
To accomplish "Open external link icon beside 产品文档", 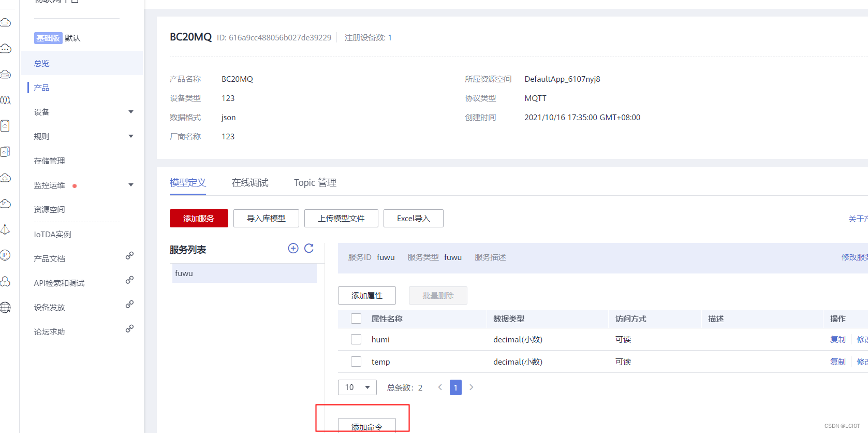I will [129, 256].
